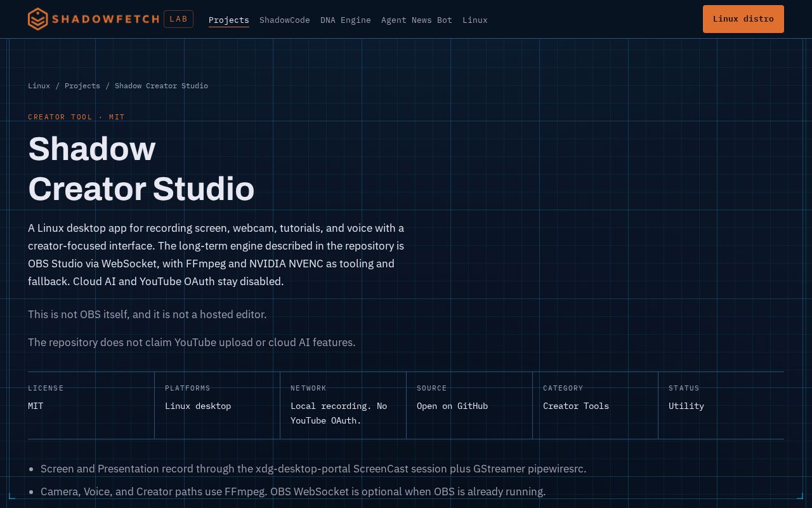The height and width of the screenshot is (508, 812).
Task: Go to Linux in the breadcrumb
Action: (x=39, y=86)
